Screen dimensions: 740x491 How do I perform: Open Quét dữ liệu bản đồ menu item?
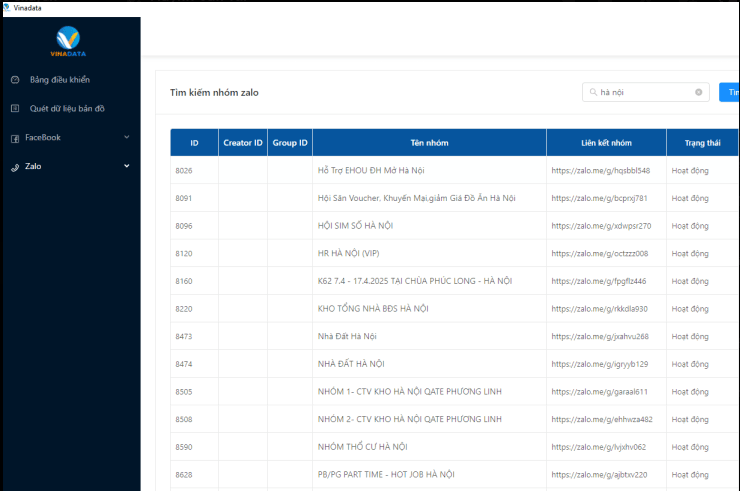pyautogui.click(x=67, y=108)
